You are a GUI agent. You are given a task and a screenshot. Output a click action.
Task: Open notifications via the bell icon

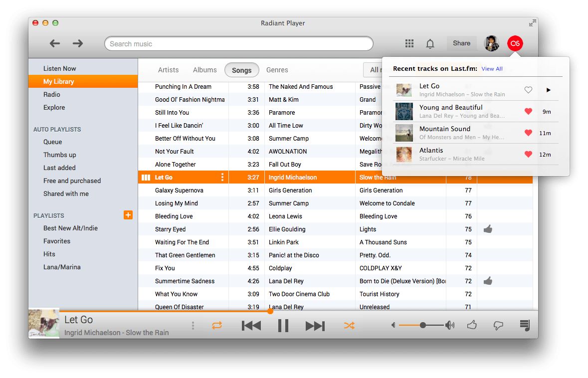click(430, 43)
